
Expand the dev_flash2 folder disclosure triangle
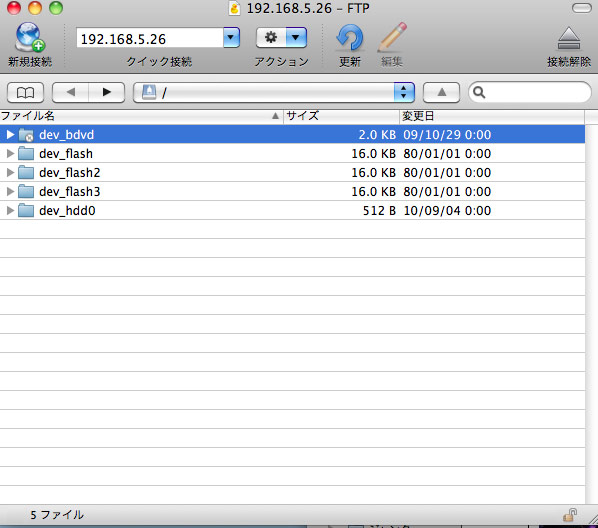point(10,172)
